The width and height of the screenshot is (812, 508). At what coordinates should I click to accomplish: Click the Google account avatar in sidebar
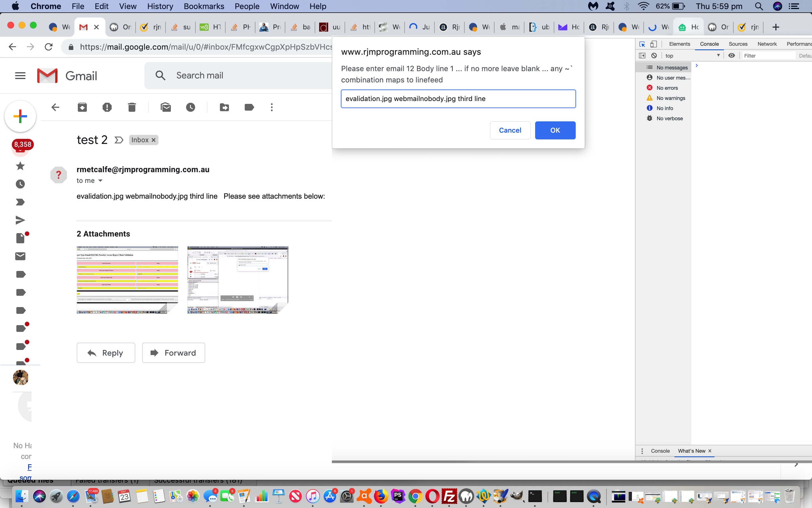click(x=21, y=377)
